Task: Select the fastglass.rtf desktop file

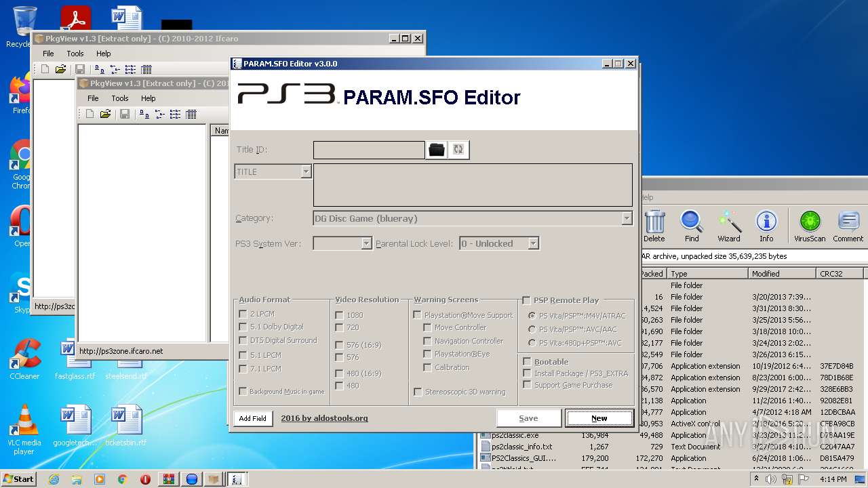Action: point(75,359)
